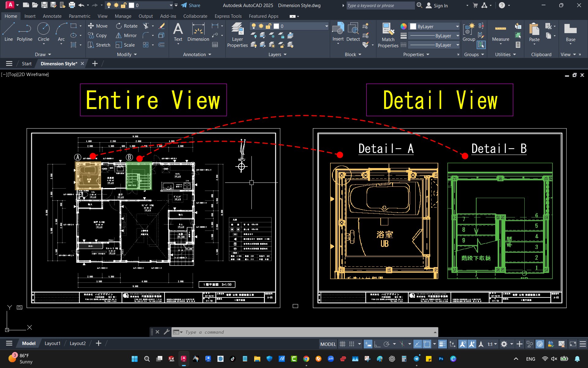588x368 pixels.
Task: Switch to the Layout2 tab
Action: point(77,343)
